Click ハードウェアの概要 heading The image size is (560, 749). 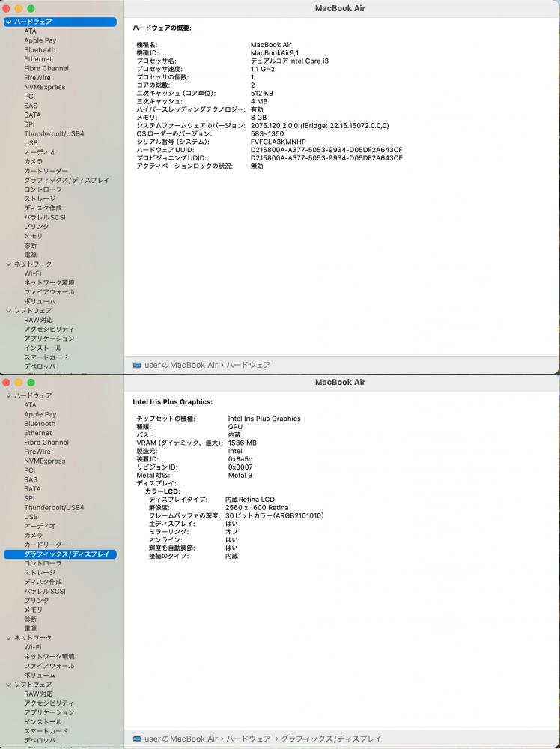(162, 28)
